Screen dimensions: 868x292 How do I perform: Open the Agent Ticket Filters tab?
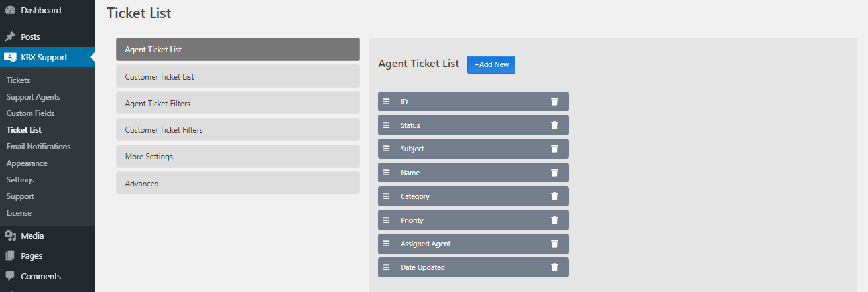pyautogui.click(x=238, y=103)
